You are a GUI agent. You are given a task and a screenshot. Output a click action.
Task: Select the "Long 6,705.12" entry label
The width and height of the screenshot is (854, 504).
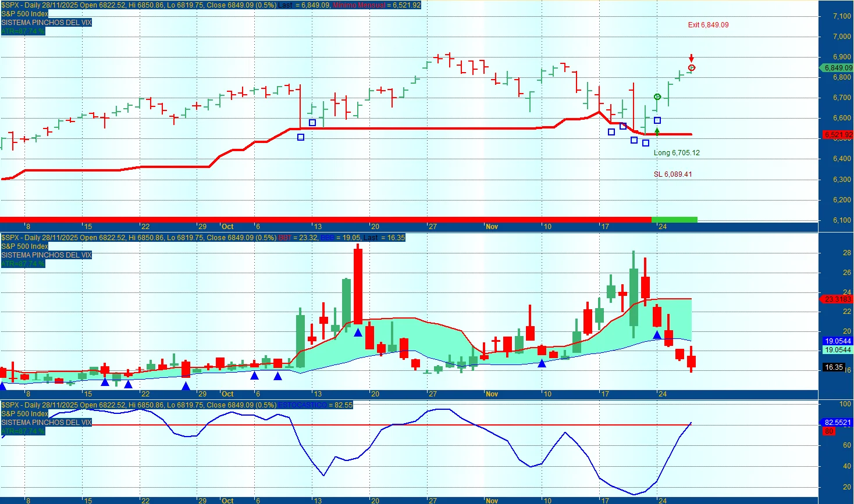[677, 153]
